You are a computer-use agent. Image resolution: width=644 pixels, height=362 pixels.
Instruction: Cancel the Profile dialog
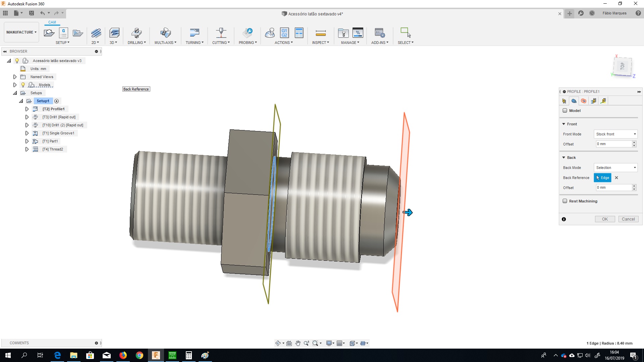628,219
